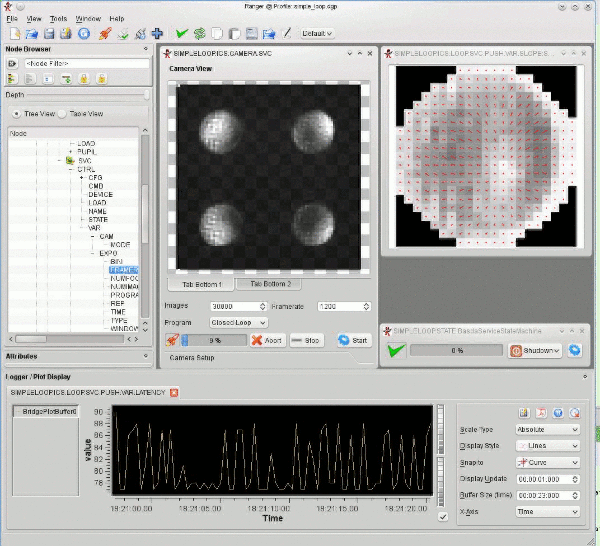Open the Display Style Lines dropdown
This screenshot has width=600, height=546.
pos(546,446)
